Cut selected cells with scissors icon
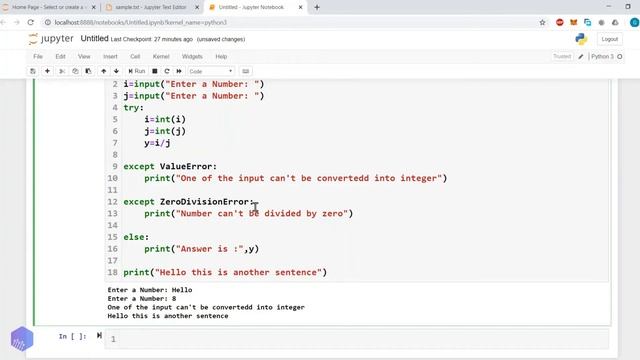The width and height of the screenshot is (640, 360). 62,71
